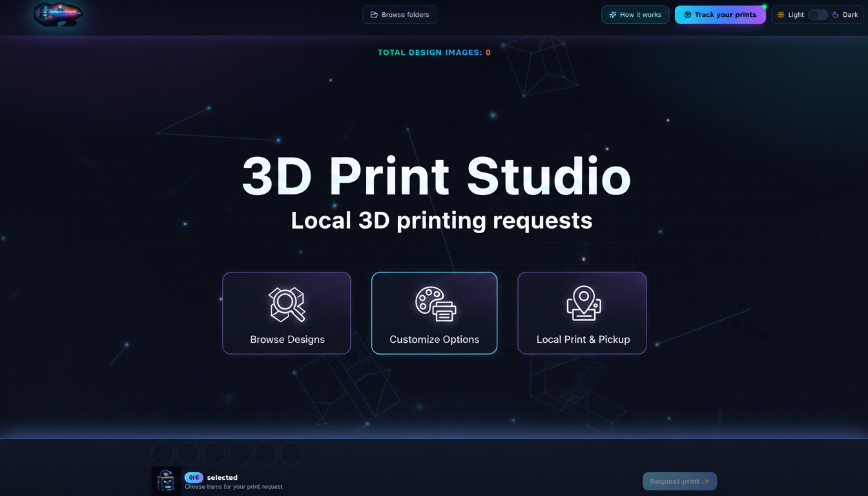Click the sun icon beside Light

781,15
